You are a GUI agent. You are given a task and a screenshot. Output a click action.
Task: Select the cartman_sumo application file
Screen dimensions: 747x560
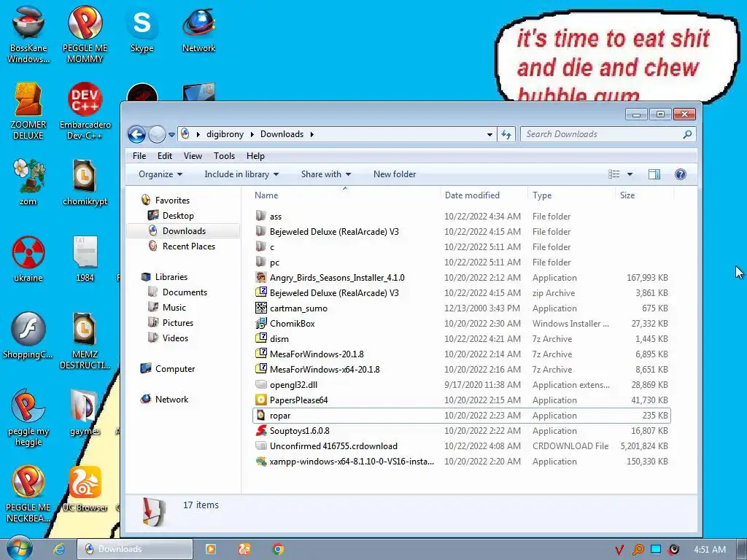click(x=461, y=308)
